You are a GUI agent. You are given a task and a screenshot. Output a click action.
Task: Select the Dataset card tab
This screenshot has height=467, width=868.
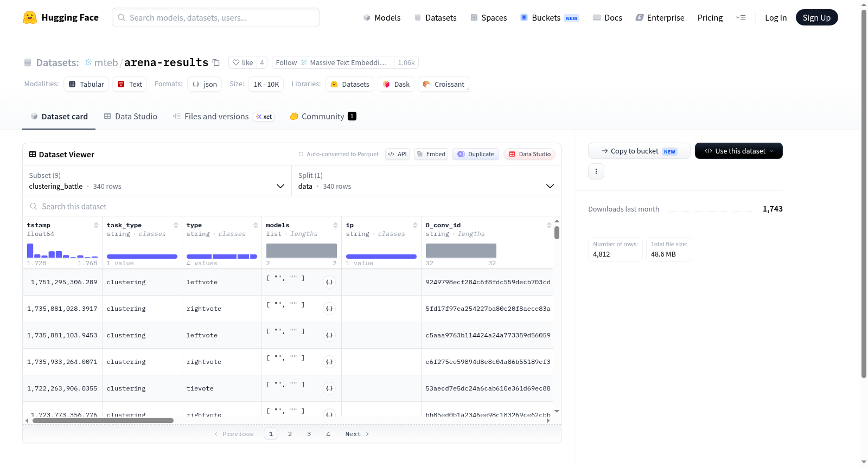(59, 116)
